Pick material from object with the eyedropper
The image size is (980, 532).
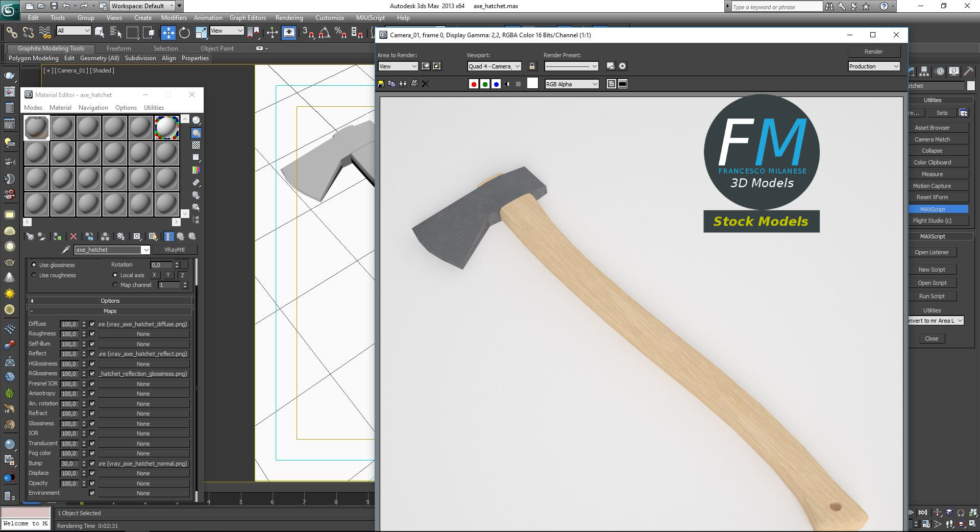click(x=66, y=250)
